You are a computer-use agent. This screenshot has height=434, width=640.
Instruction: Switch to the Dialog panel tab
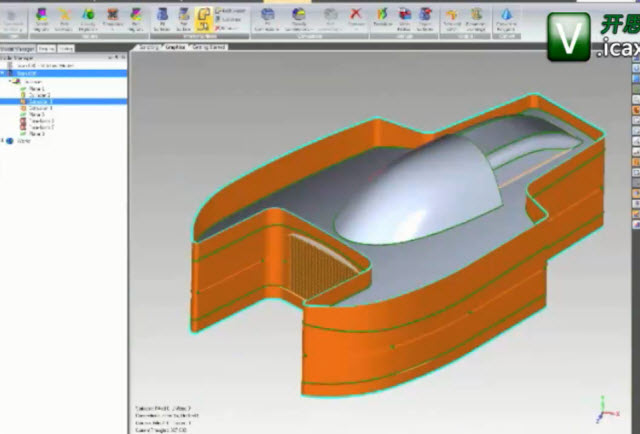[66, 47]
